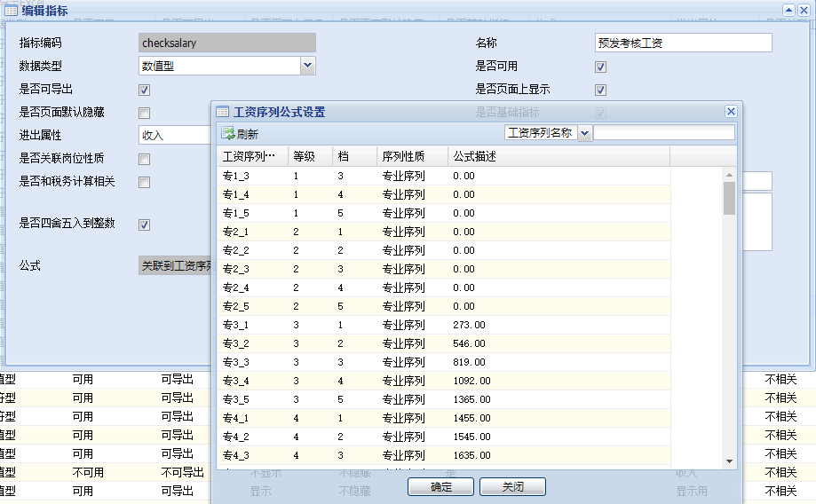The width and height of the screenshot is (816, 504).
Task: Select the row 专4_3
Action: coord(443,455)
